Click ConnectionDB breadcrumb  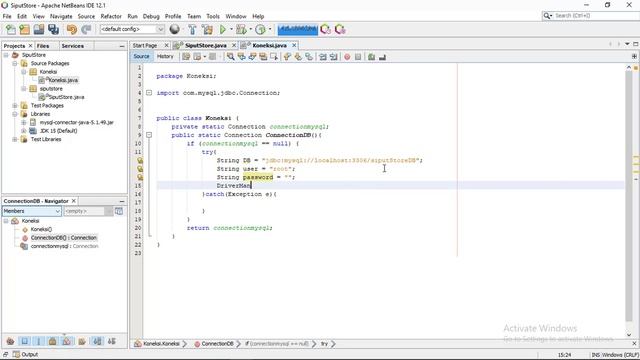(x=217, y=344)
